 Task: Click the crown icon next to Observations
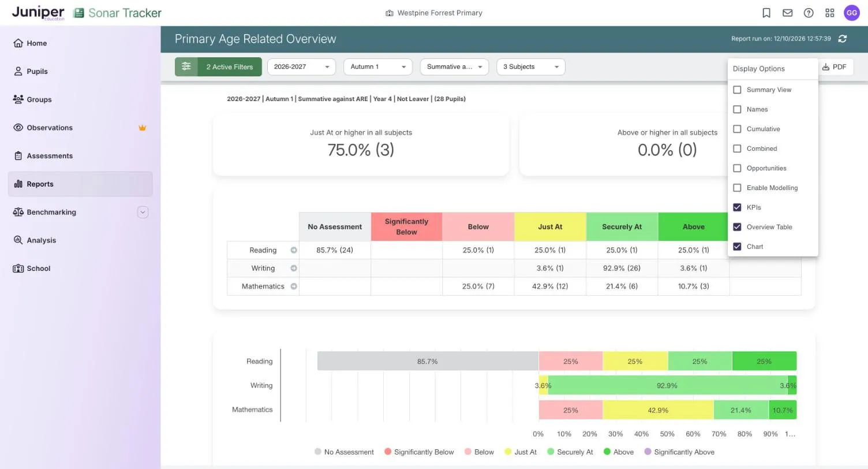pos(143,128)
